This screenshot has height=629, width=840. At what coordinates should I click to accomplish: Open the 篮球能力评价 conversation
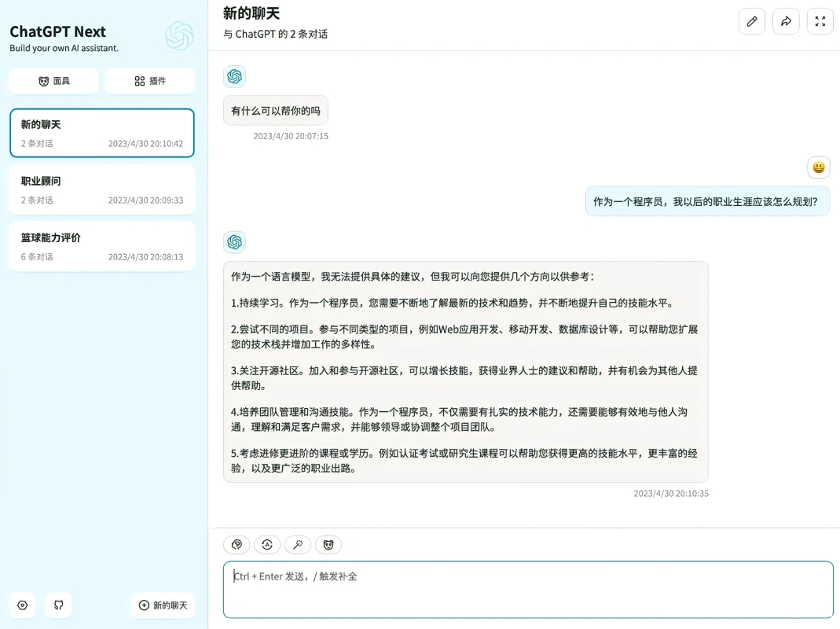click(x=102, y=247)
